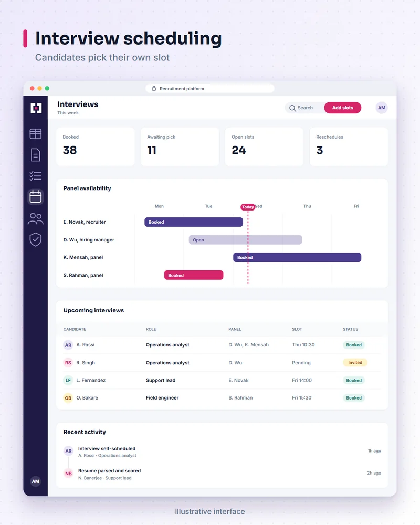Click the Invited status badge
This screenshot has height=525, width=420.
click(355, 363)
